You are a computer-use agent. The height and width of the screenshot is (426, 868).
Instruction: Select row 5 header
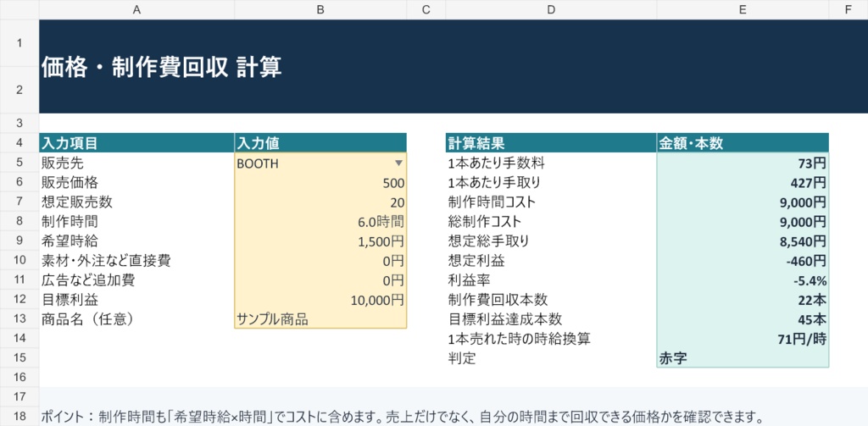[19, 163]
